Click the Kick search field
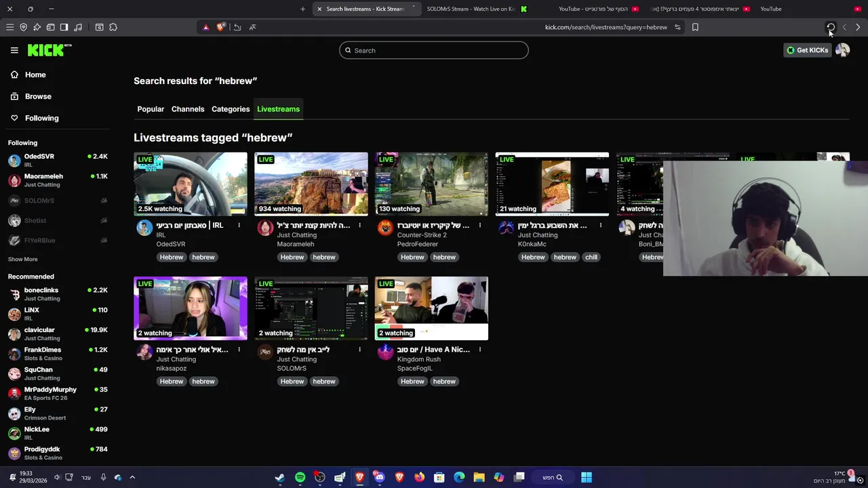 click(x=434, y=50)
